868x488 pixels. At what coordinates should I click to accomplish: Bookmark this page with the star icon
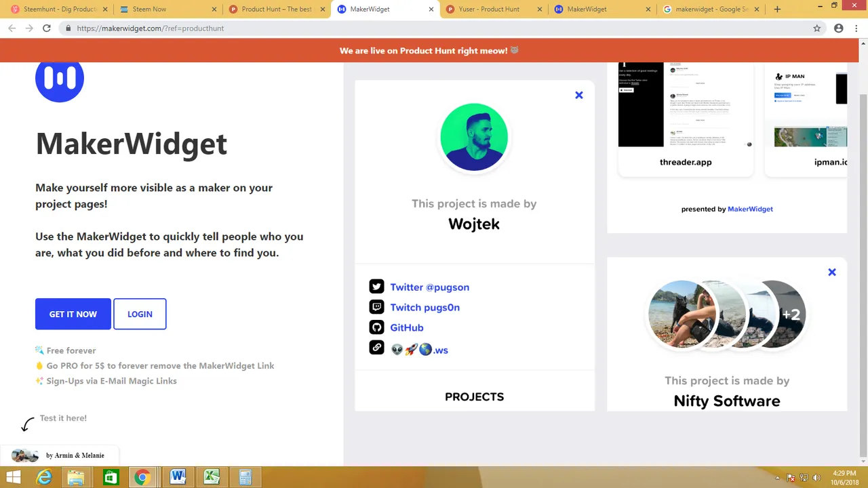[x=817, y=28]
